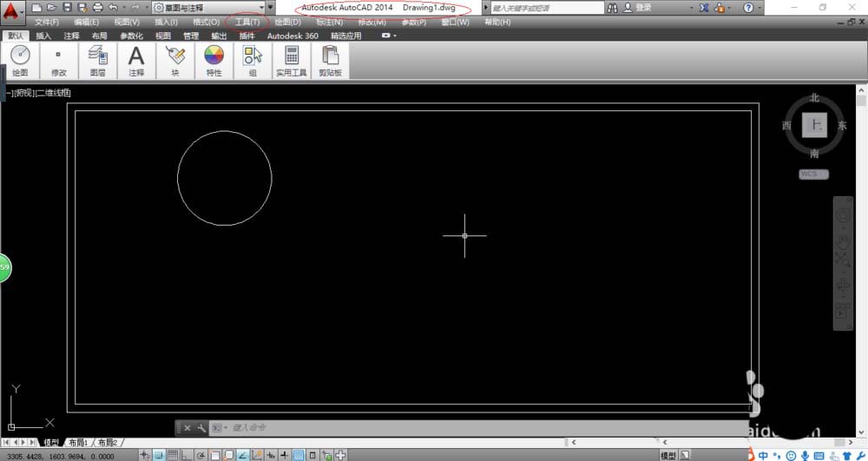Screen dimensions: 868x461
Task: Toggle snap mode in the status bar
Action: [x=159, y=455]
